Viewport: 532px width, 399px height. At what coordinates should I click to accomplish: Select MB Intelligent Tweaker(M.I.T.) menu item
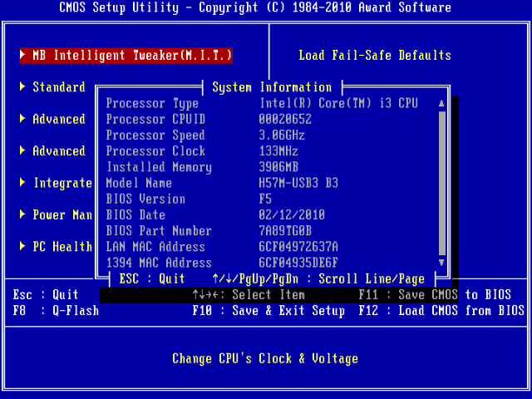tap(126, 56)
